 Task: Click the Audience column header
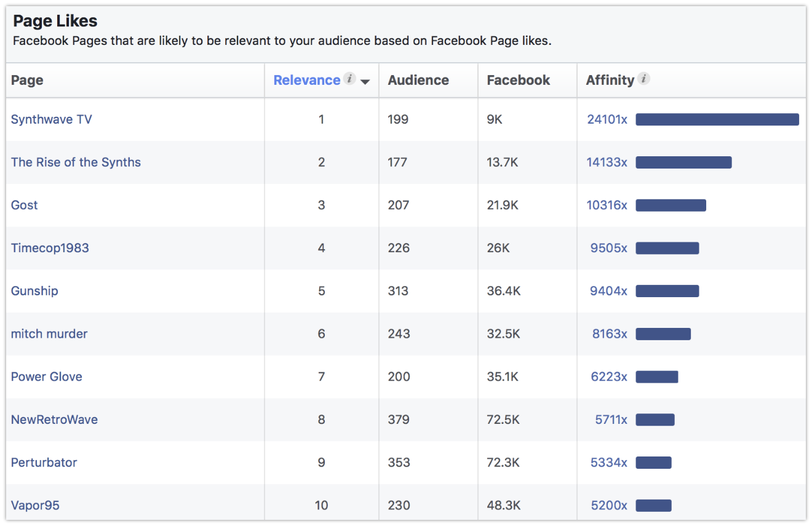418,80
